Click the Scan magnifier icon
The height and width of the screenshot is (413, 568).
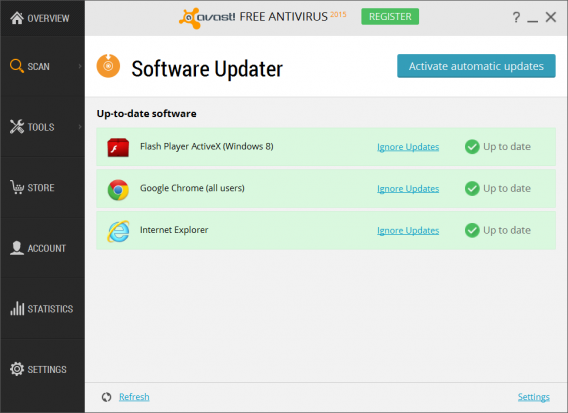17,66
